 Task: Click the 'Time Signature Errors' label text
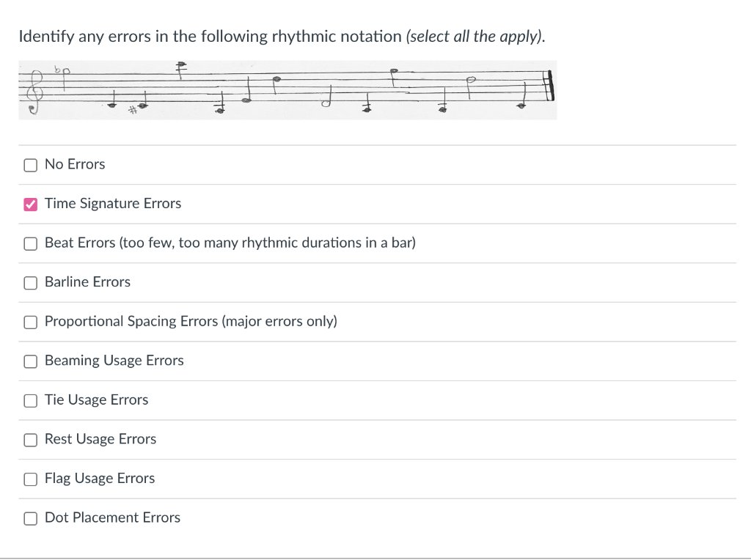point(113,204)
